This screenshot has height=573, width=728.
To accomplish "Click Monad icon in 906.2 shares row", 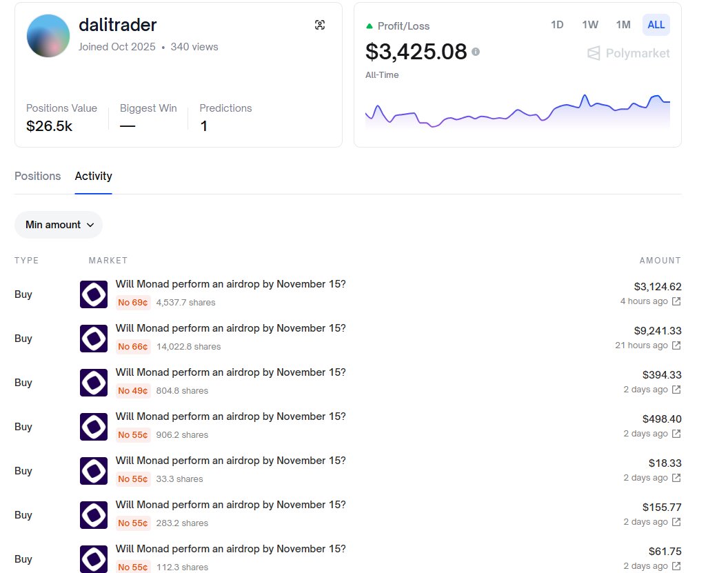I will point(94,427).
